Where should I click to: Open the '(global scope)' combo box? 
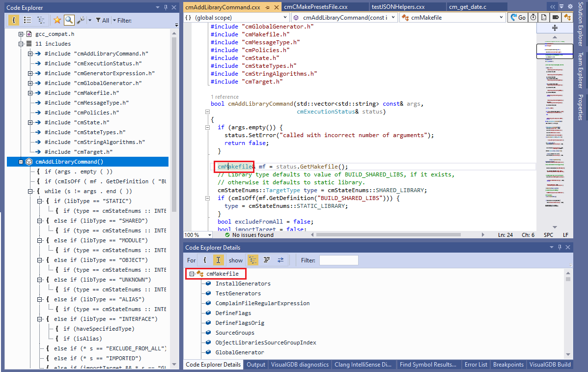[237, 17]
